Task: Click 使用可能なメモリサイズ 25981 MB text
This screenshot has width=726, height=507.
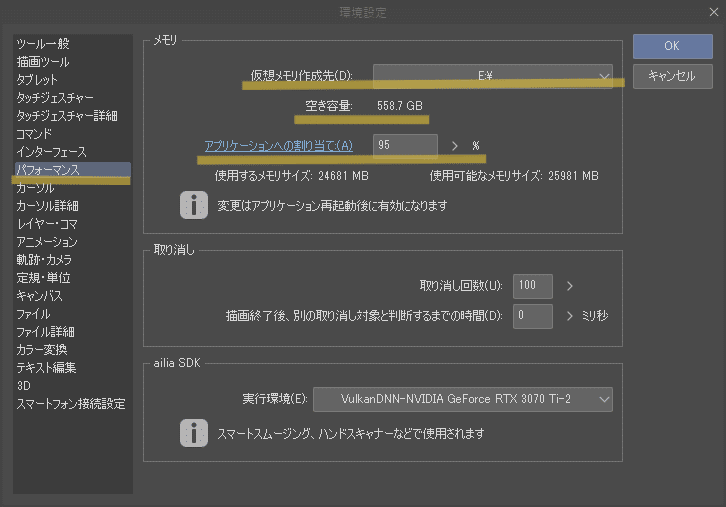Action: 514,176
